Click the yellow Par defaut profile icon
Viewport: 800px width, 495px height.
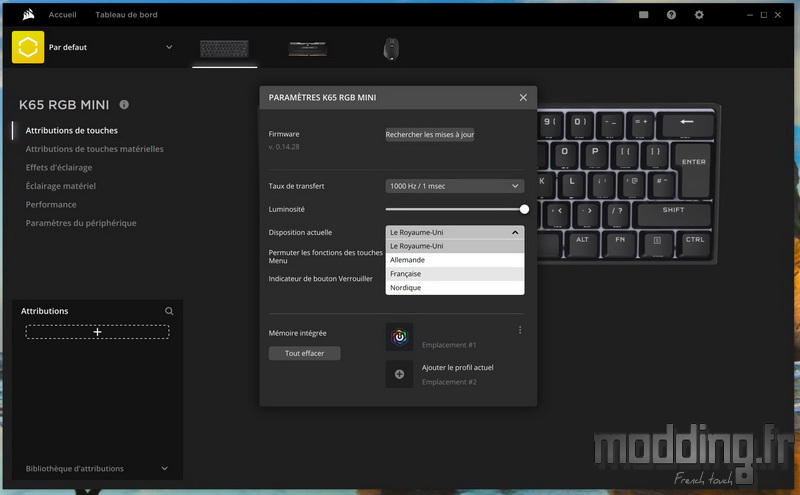(x=28, y=47)
